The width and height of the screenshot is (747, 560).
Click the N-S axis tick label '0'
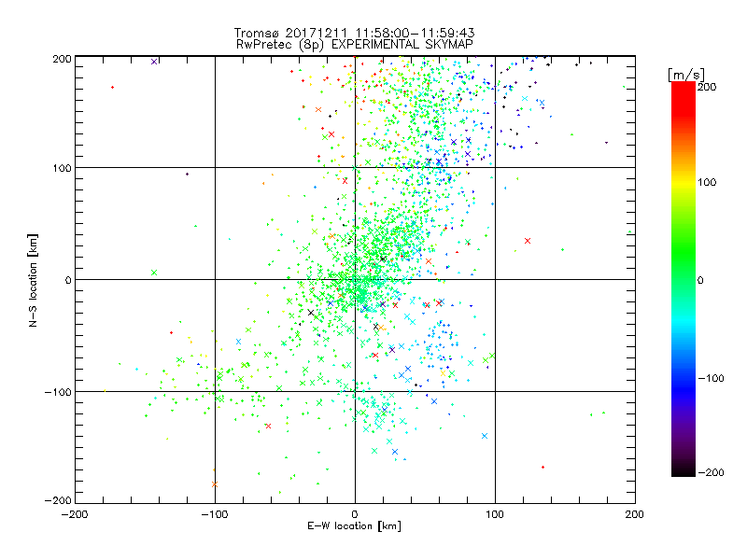[x=68, y=280]
